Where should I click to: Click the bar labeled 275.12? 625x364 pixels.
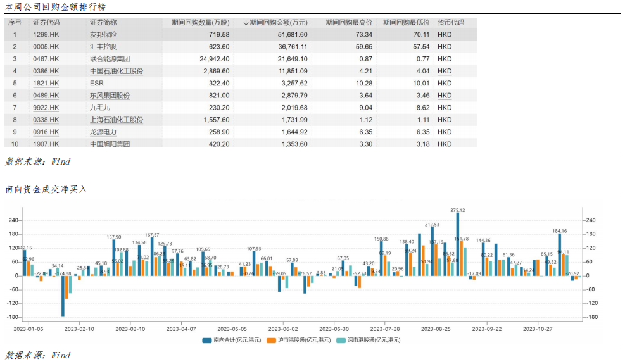point(458,244)
